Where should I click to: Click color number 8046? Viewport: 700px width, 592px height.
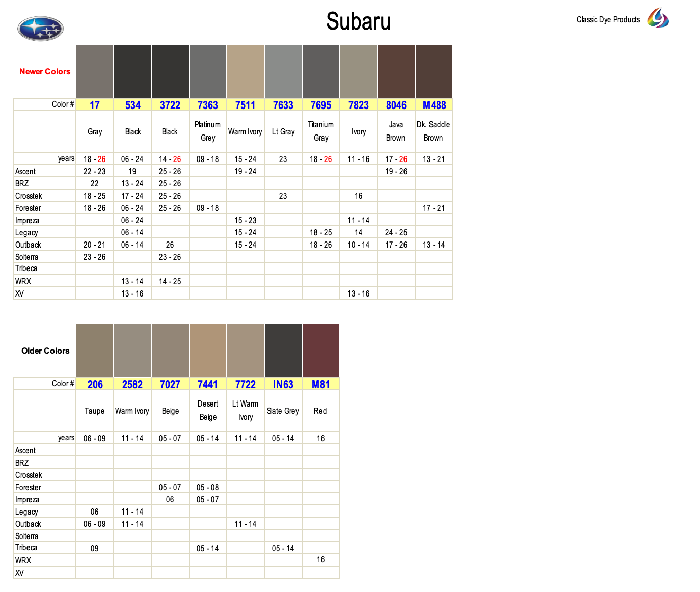(x=396, y=105)
